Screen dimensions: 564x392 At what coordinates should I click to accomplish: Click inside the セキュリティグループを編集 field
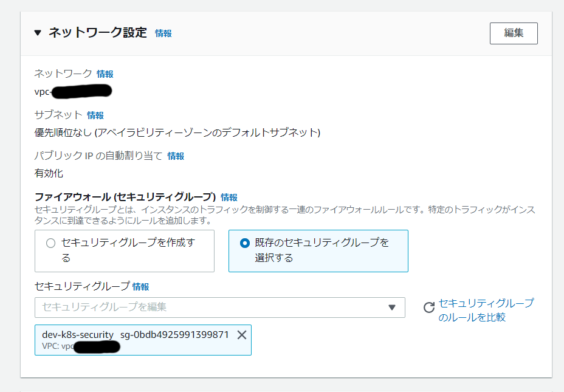(x=207, y=308)
